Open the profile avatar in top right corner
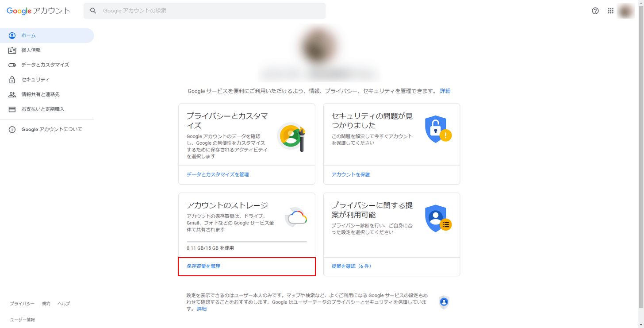Screen dimensions: 644x328 point(626,11)
